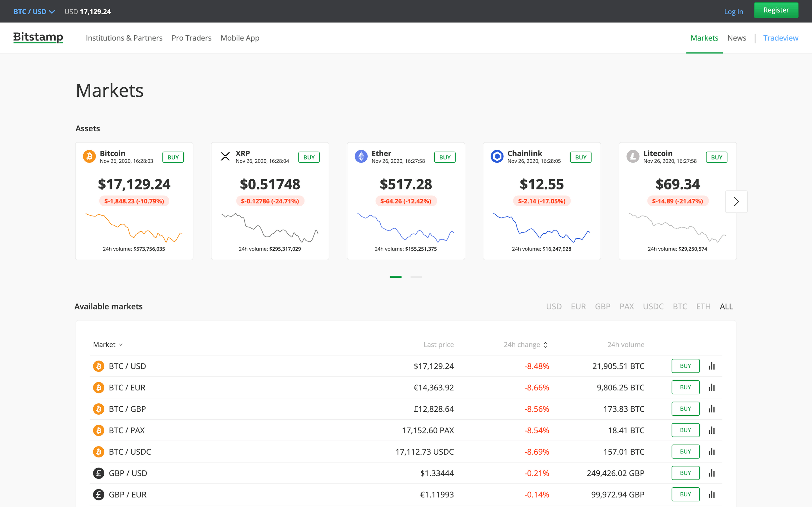Screen dimensions: 812x507
Task: Click the Bitstamp logo
Action: 38,37
